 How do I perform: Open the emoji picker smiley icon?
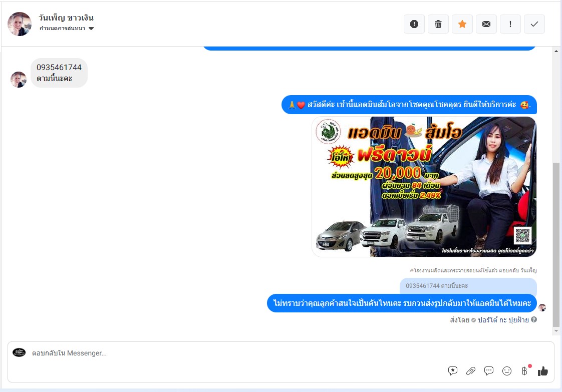pos(507,371)
